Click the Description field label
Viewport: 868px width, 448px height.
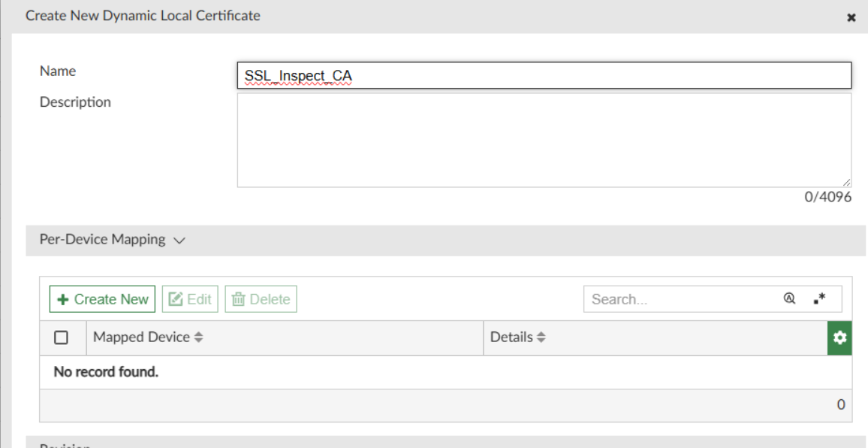click(75, 102)
